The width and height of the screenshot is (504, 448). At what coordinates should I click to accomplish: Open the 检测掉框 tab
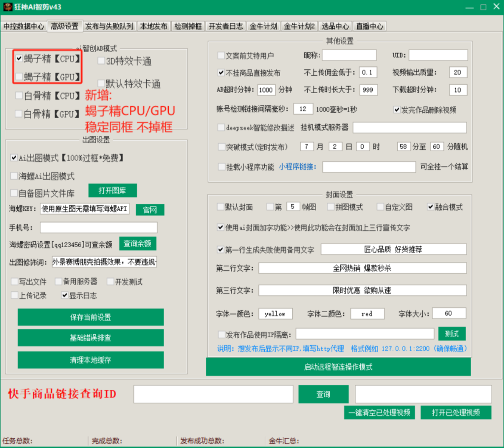pyautogui.click(x=188, y=27)
